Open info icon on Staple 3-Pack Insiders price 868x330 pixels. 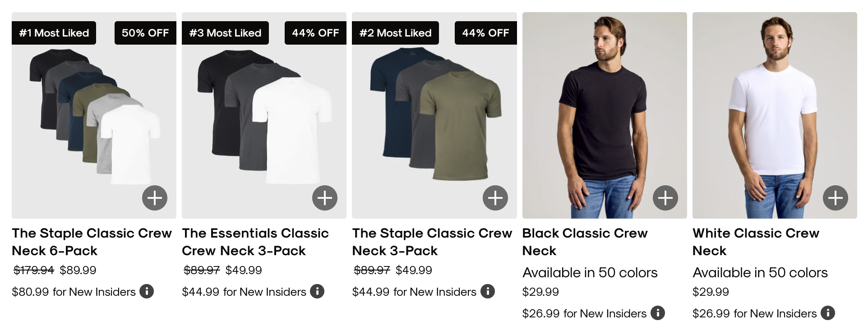pos(487,292)
